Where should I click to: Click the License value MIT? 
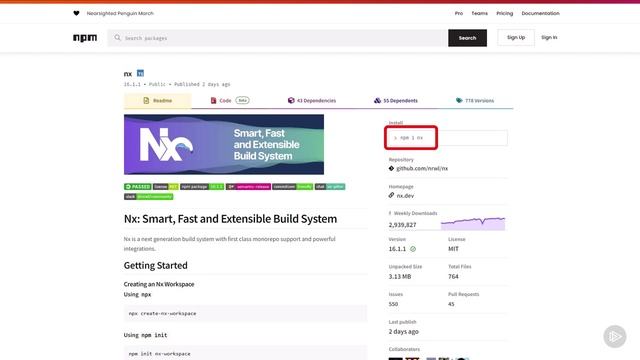coord(453,249)
